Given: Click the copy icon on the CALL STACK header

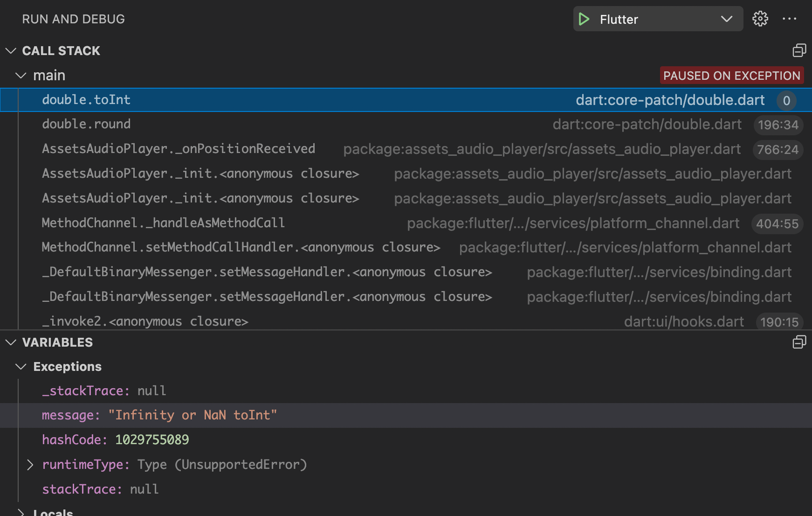Looking at the screenshot, I should pyautogui.click(x=800, y=50).
